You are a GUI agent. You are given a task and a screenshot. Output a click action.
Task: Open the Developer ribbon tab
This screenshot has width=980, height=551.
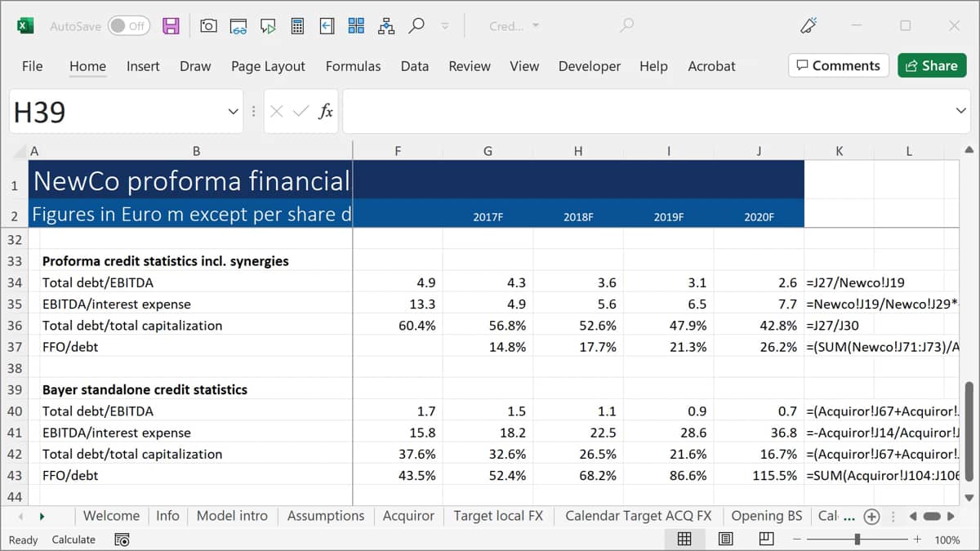click(590, 66)
